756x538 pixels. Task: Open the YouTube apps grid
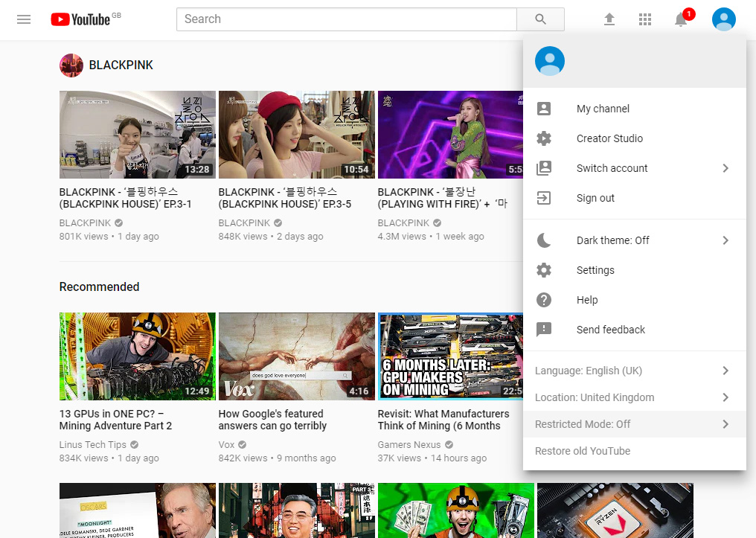pos(645,19)
